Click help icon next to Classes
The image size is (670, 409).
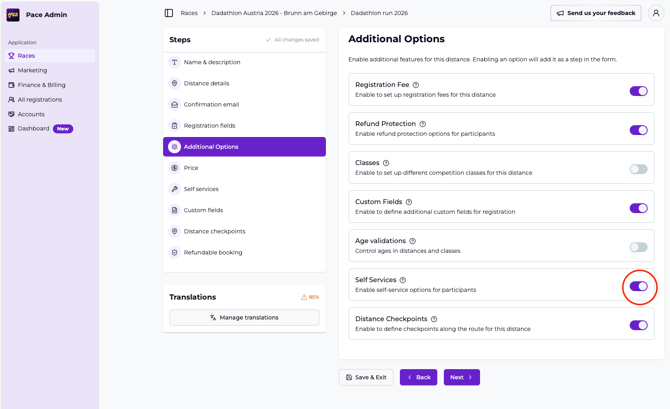[386, 163]
